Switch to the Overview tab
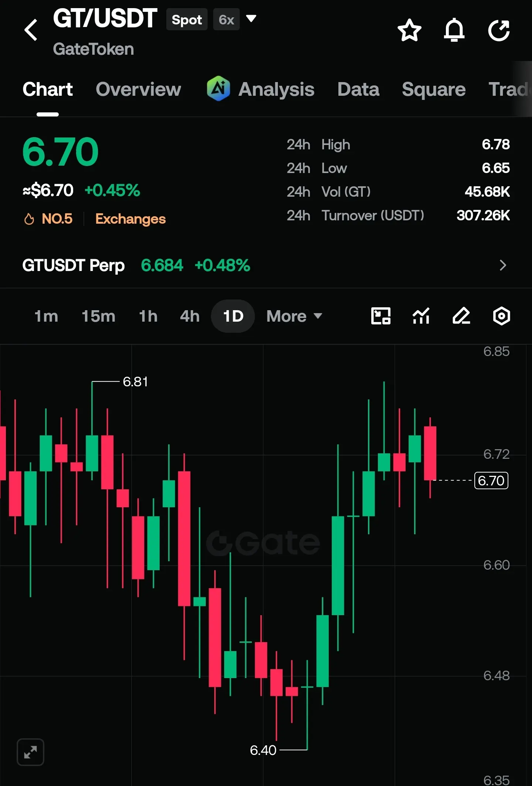The height and width of the screenshot is (786, 532). [139, 89]
